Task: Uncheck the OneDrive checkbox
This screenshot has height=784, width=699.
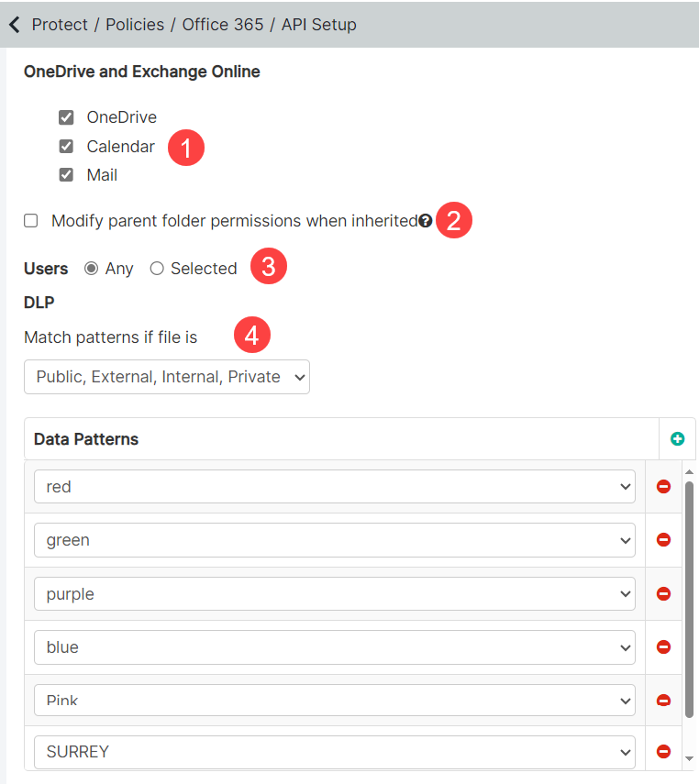Action: 66,117
